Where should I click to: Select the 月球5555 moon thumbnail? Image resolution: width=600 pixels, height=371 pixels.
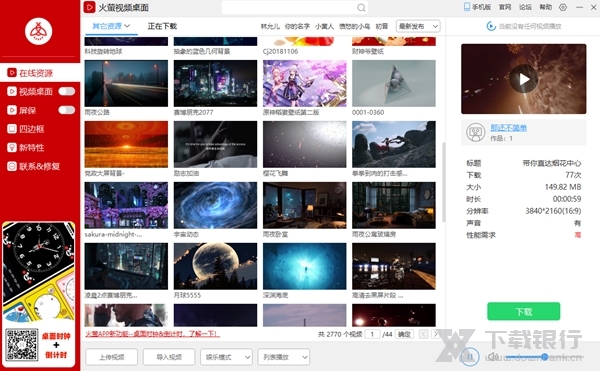(215, 266)
